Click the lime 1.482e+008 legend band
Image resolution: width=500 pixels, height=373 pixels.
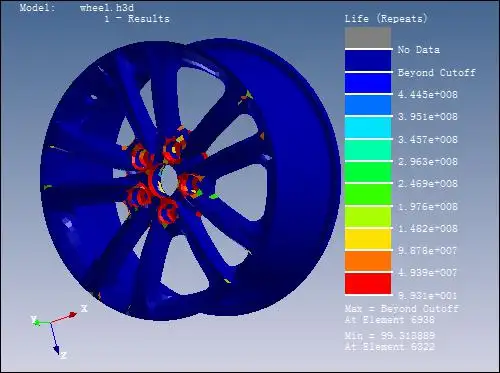[x=368, y=217]
